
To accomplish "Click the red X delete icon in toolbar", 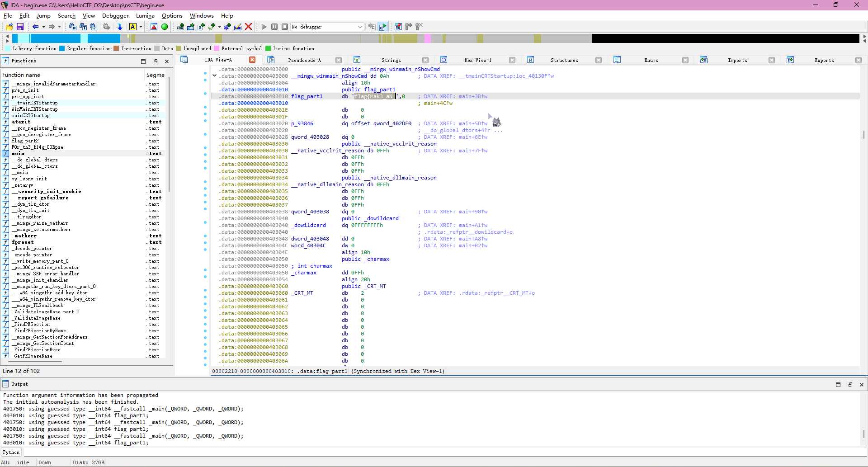I will coord(248,27).
